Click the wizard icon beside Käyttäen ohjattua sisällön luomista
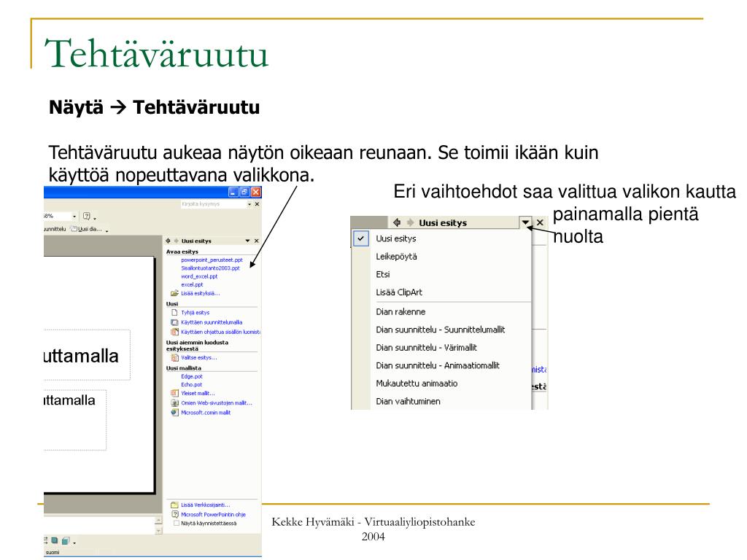Viewport: 747px width, 560px height. tap(174, 332)
